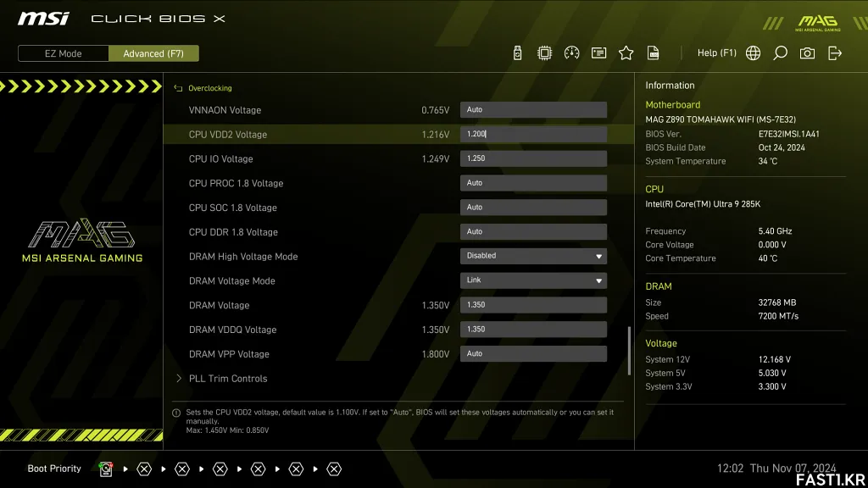Viewport: 868px width, 488px height.
Task: Click the 7200 MT/s DRAM speed value
Action: click(778, 317)
